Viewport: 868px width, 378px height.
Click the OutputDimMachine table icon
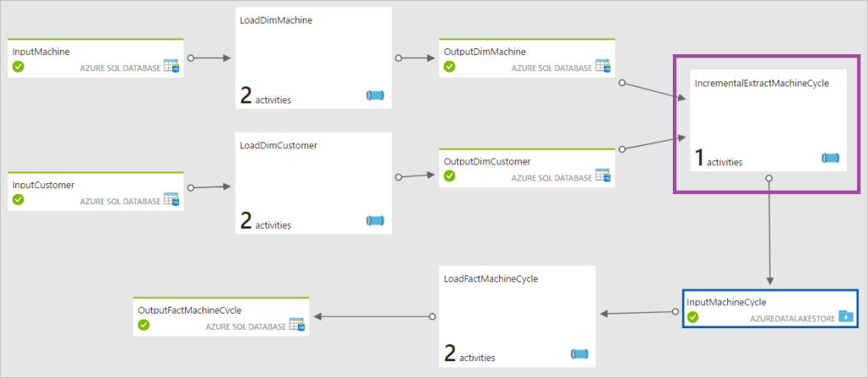(603, 67)
